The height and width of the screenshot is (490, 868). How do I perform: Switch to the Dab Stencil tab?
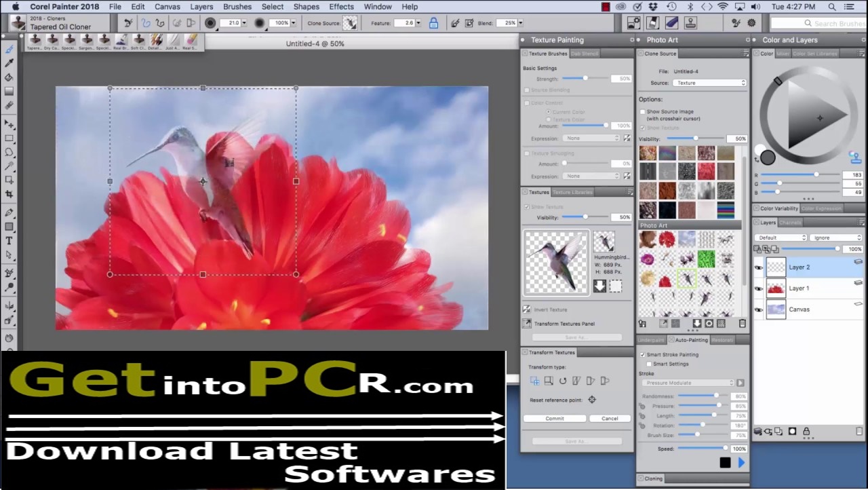(585, 54)
